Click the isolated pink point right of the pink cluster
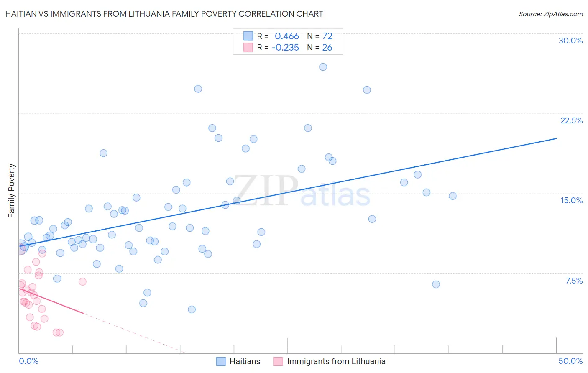The height and width of the screenshot is (373, 588). coord(82,282)
